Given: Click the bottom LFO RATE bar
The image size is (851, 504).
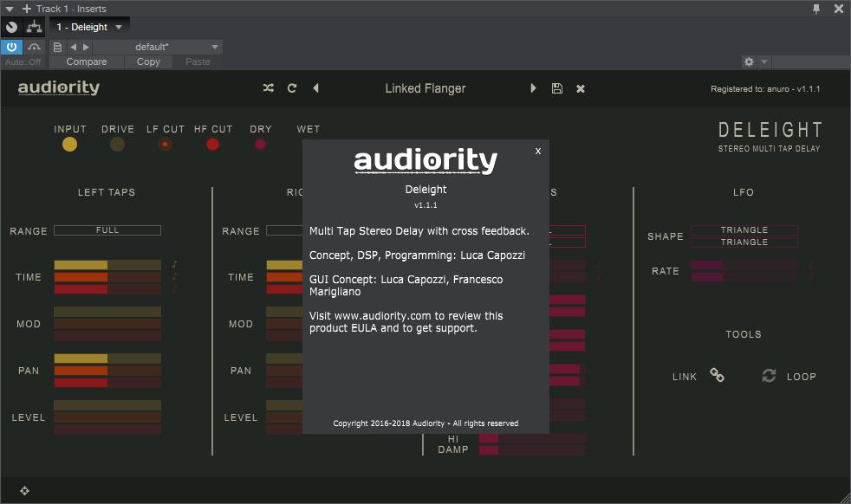Looking at the screenshot, I should [x=744, y=277].
